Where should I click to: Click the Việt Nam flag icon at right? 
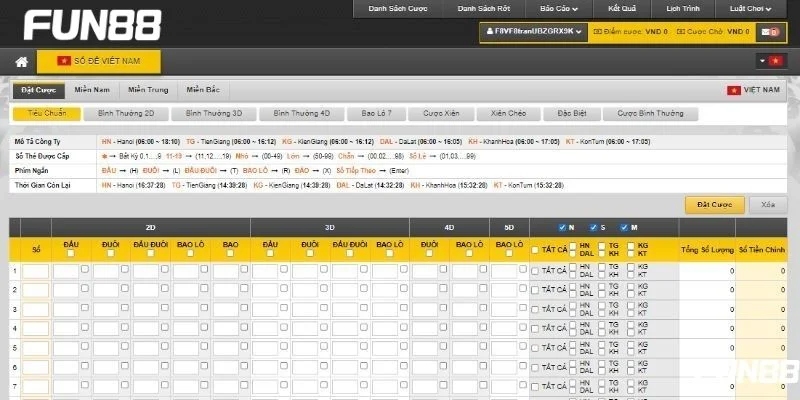[x=734, y=91]
